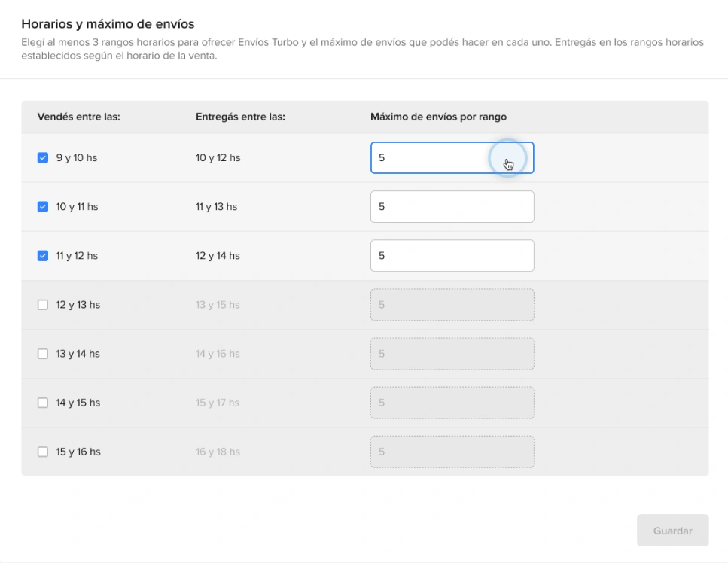The height and width of the screenshot is (563, 728).
Task: Click max shipments input for 10 y 11 hs
Action: pos(452,207)
